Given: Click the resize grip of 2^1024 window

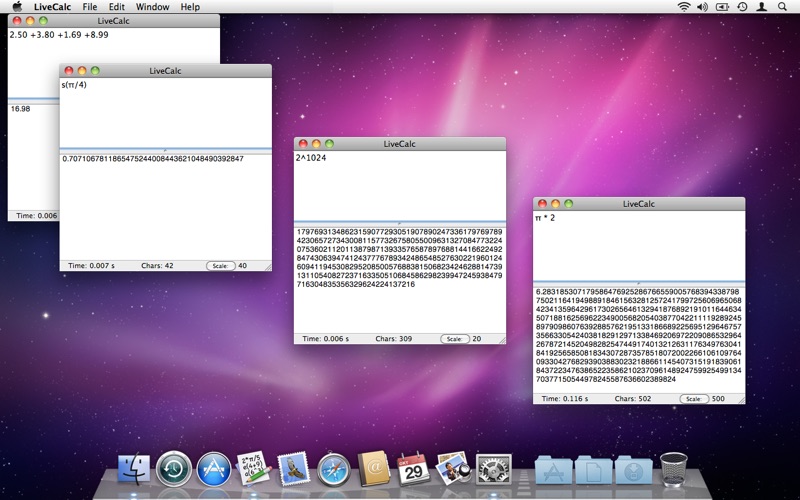Looking at the screenshot, I should 502,340.
